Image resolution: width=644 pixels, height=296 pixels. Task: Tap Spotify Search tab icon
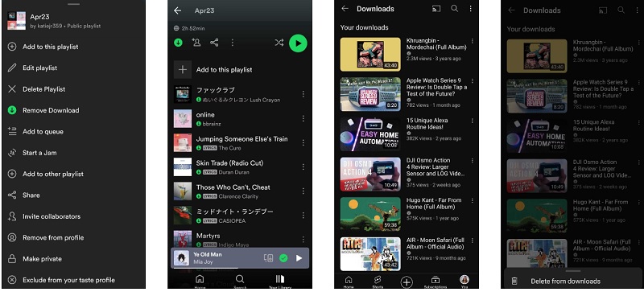[240, 280]
